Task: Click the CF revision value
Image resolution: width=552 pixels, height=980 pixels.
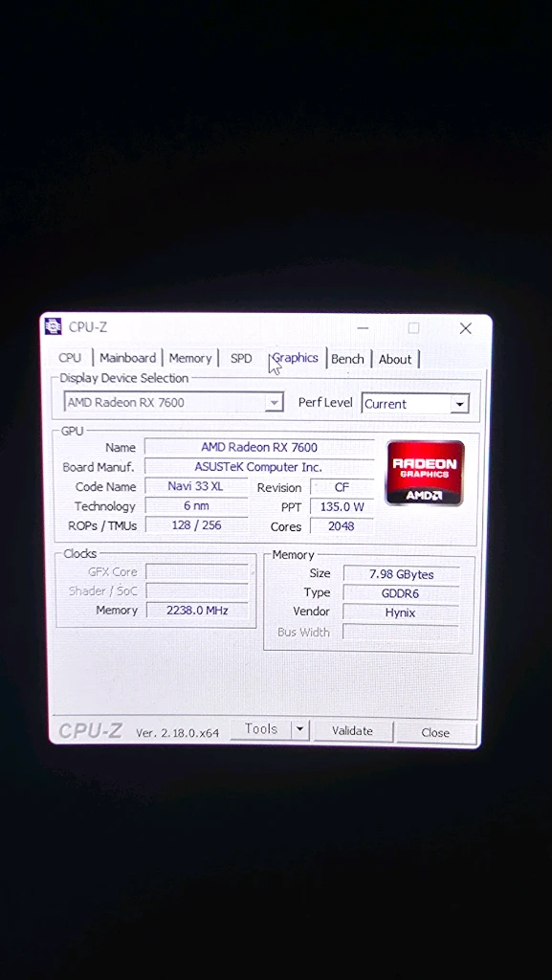Action: click(342, 487)
